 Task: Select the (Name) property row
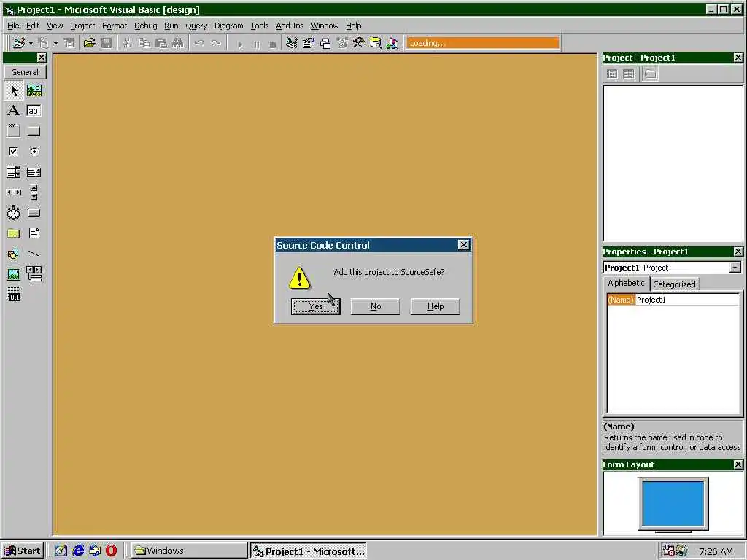point(673,300)
